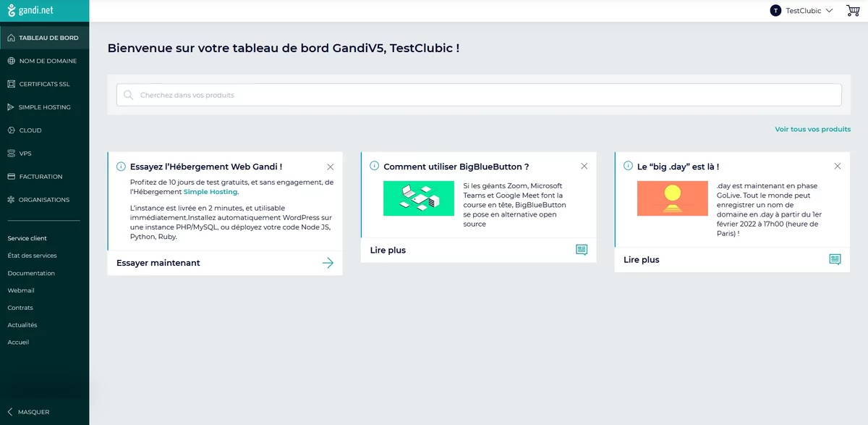Focus the product search field
This screenshot has height=425, width=868.
(479, 95)
